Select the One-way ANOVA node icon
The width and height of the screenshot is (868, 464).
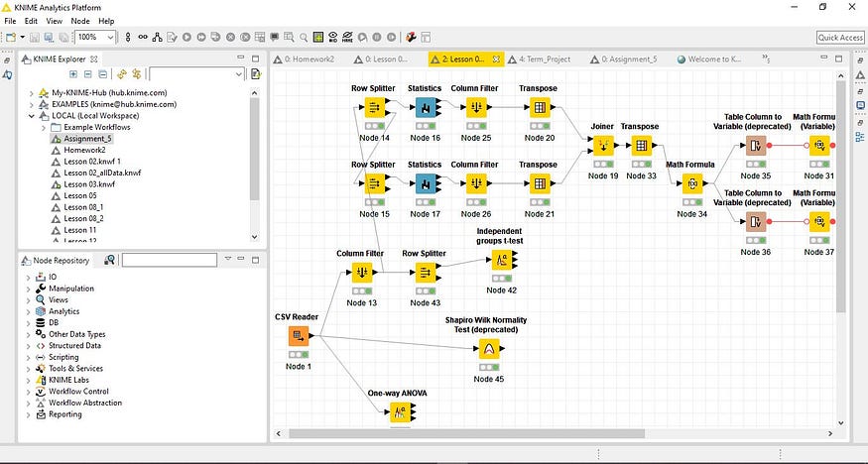pos(400,412)
